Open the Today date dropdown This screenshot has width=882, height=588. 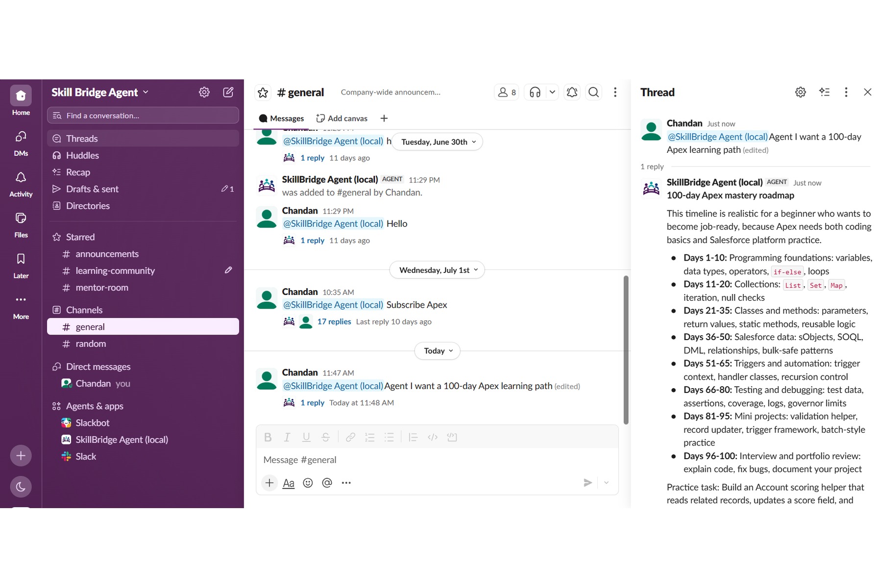[438, 351]
